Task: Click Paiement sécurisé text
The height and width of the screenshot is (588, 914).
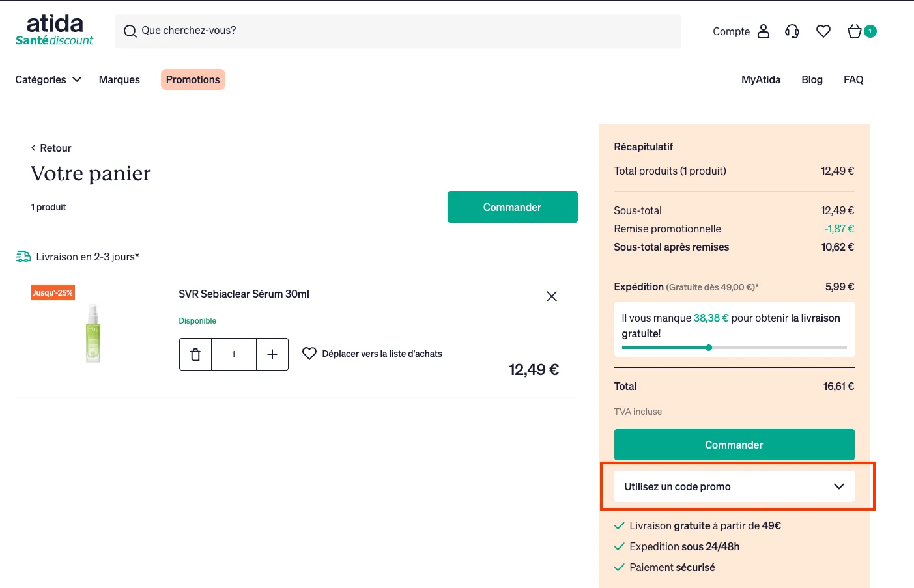Action: coord(672,567)
